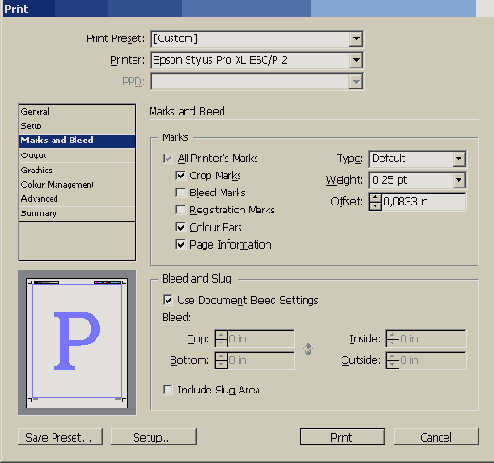Click the Offset field spinner arrows
The image size is (494, 463).
click(375, 202)
